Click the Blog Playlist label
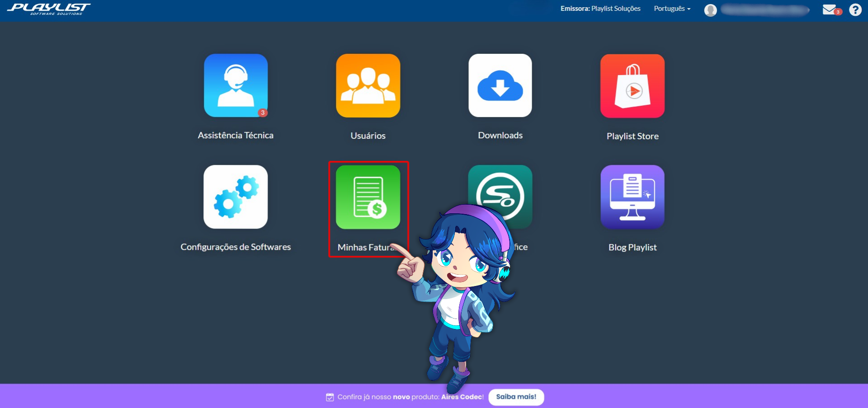Screen dimensions: 868x408 [632, 247]
